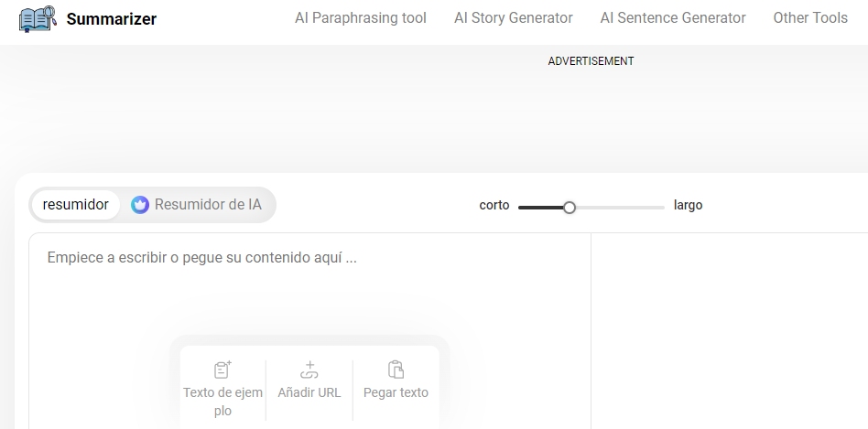Viewport: 868px width, 429px height.
Task: Open AI Sentence Generator page
Action: point(673,18)
